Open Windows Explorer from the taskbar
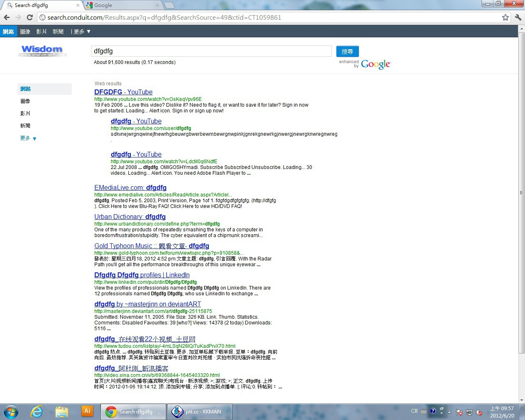Viewport: 525px width, 420px height. pos(62,411)
